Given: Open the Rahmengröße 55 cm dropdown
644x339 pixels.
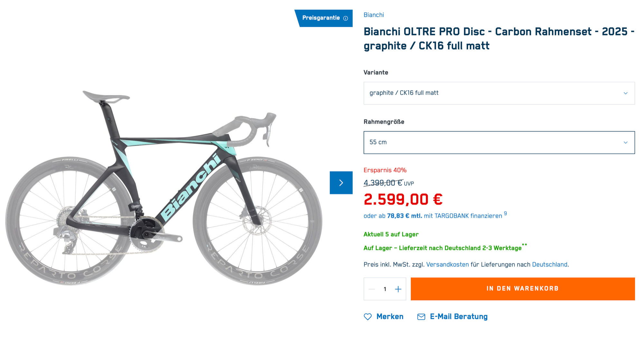Looking at the screenshot, I should [499, 142].
